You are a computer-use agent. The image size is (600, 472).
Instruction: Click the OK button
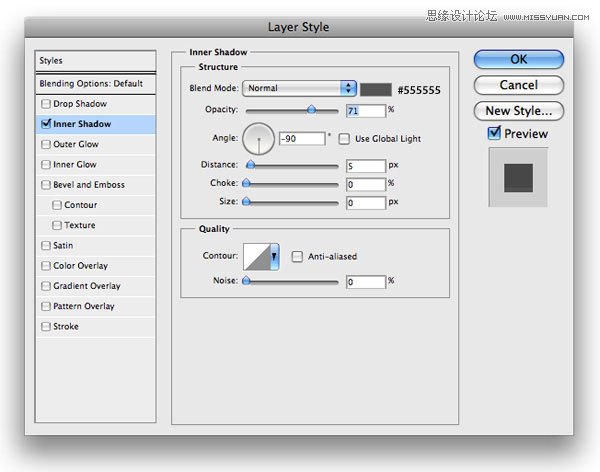tap(518, 59)
